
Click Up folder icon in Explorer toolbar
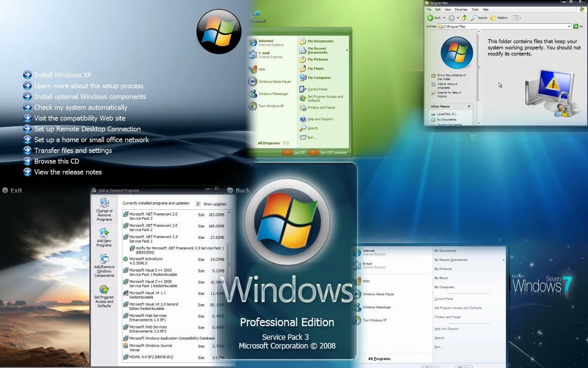pyautogui.click(x=464, y=18)
